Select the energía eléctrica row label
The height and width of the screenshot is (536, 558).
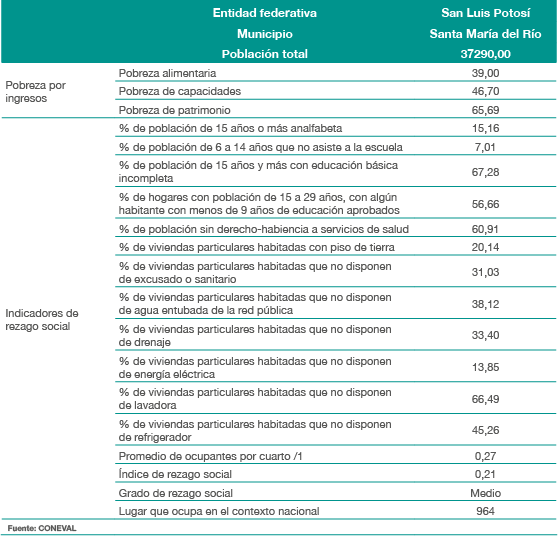(255, 368)
